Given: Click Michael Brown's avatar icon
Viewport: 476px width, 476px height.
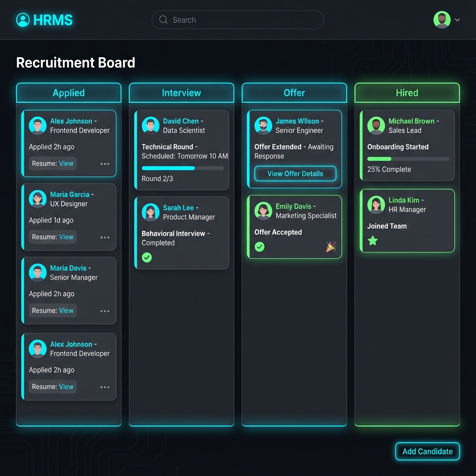Looking at the screenshot, I should (x=376, y=126).
